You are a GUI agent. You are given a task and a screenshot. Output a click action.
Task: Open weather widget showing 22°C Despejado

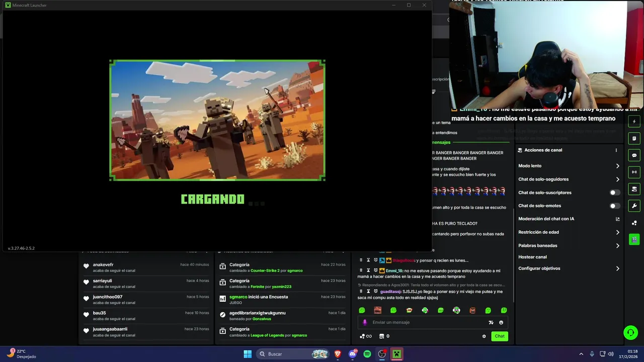click(23, 354)
